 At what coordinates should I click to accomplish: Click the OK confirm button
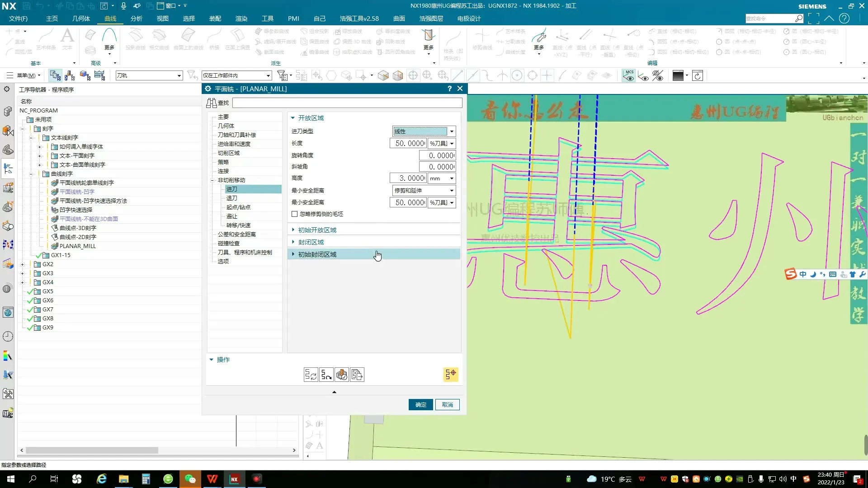pos(420,404)
